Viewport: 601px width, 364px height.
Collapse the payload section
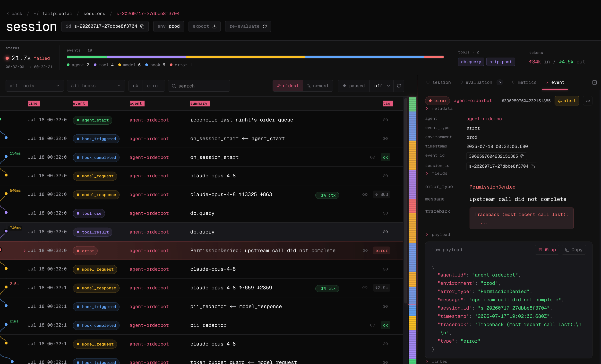tap(438, 235)
